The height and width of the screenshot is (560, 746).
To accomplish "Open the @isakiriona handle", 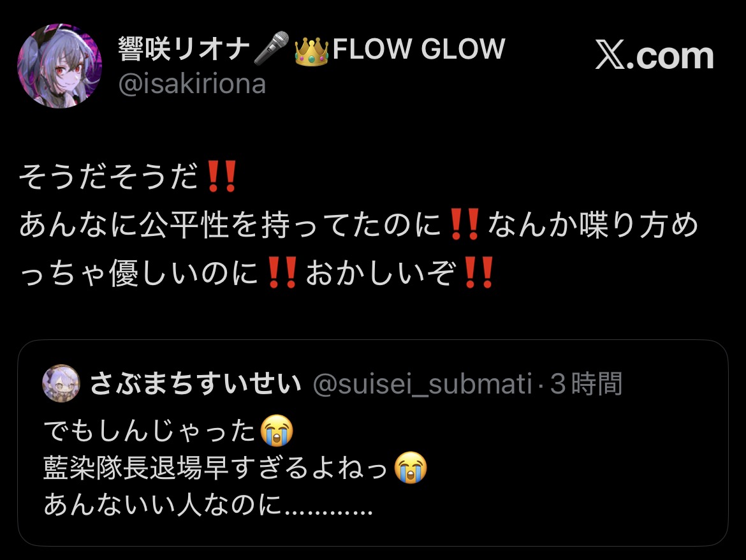I will coord(192,84).
